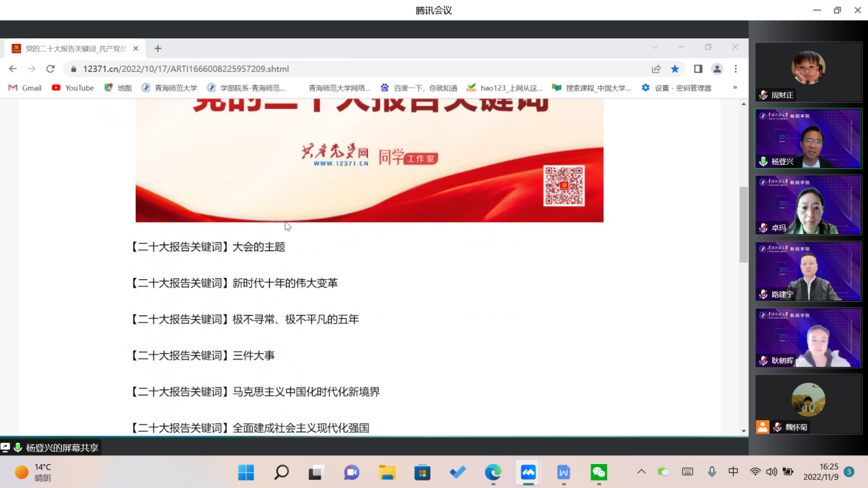
Task: Open the 青海师范大学 bookmark
Action: point(169,88)
